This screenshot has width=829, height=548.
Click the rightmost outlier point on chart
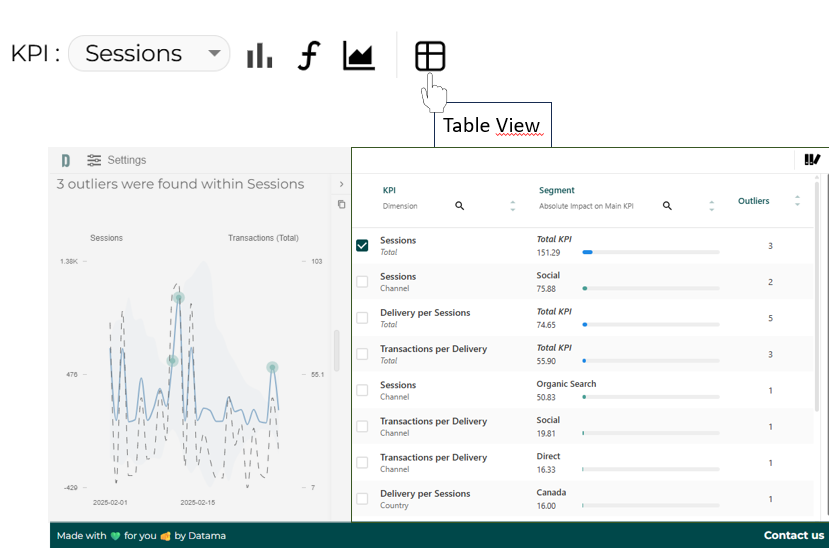coord(272,367)
